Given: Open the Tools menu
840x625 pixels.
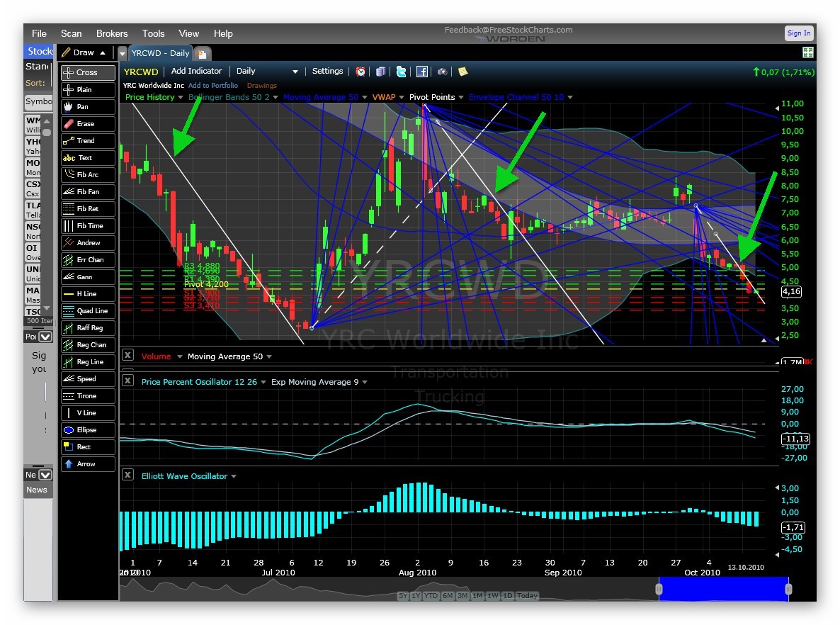Looking at the screenshot, I should coord(153,33).
